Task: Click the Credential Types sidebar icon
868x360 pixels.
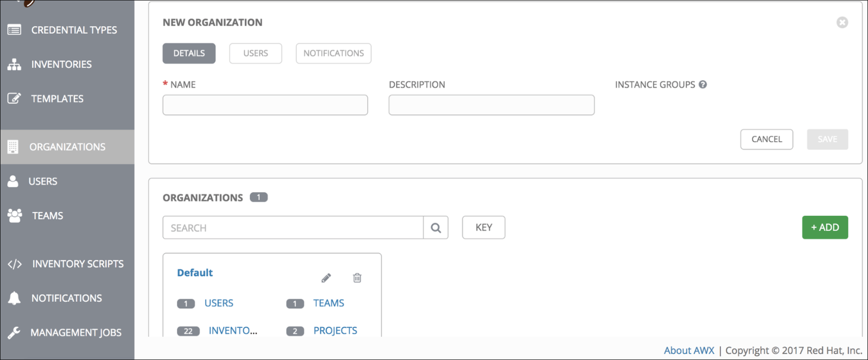Action: pyautogui.click(x=14, y=30)
